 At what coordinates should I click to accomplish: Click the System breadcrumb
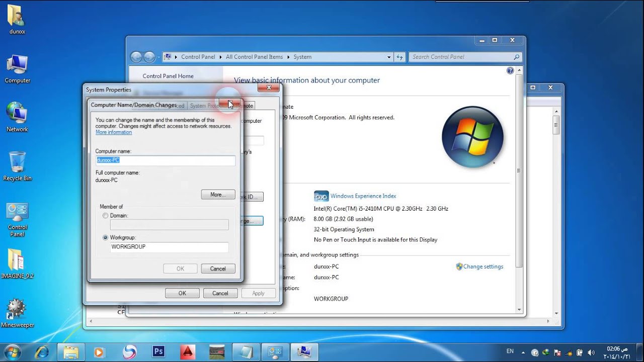pos(302,57)
